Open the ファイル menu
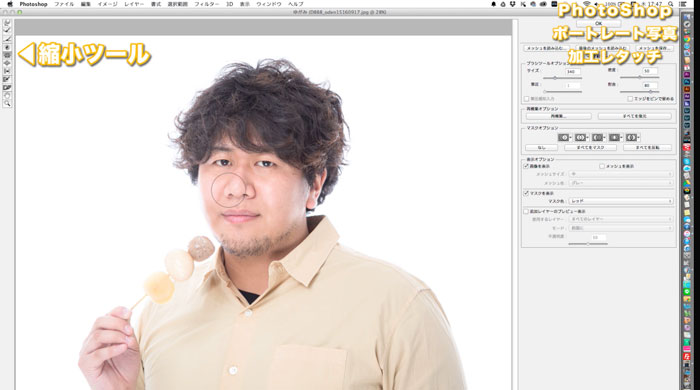Viewport: 700px width, 390px height. (64, 4)
